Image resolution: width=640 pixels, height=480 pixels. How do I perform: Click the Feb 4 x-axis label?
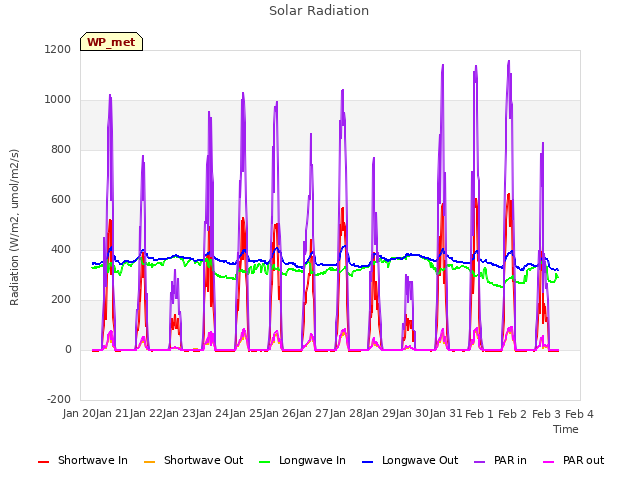tap(579, 414)
